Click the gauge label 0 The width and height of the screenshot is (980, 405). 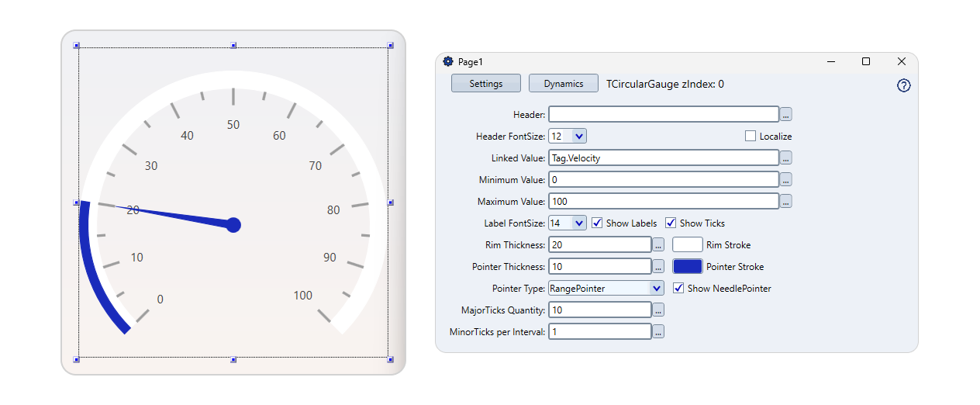coord(160,299)
